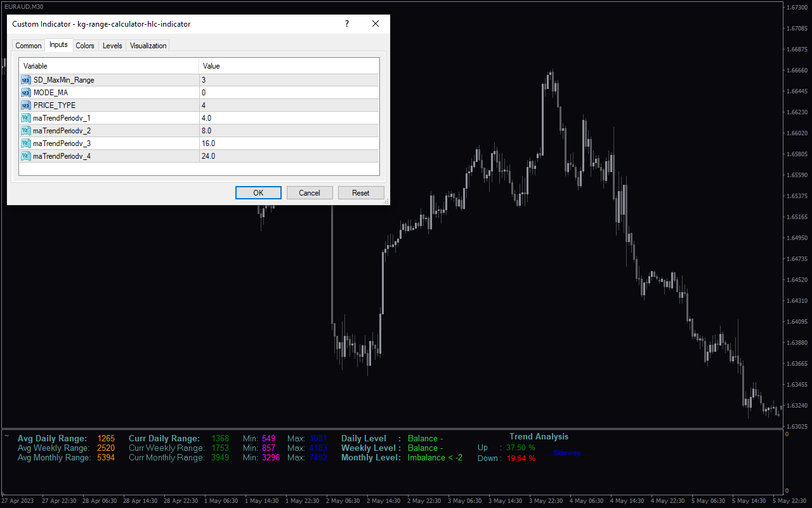Select the maTrendPeriodv_1 row name
812x508 pixels.
pyautogui.click(x=62, y=118)
